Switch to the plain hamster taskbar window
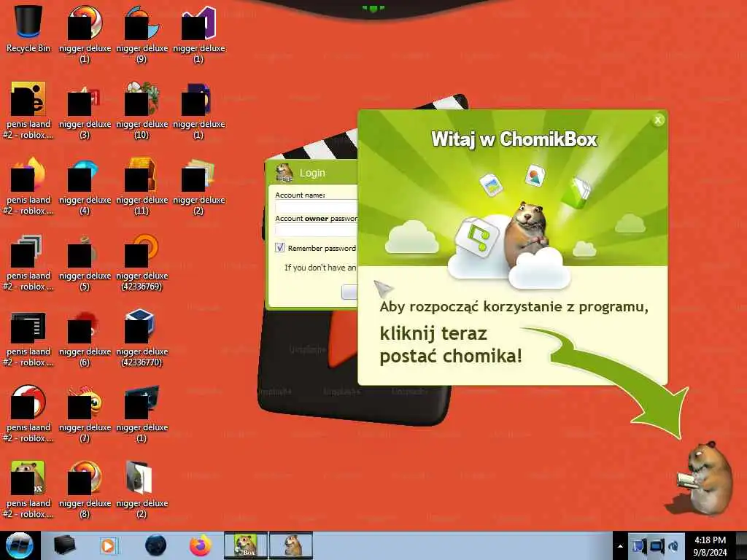The width and height of the screenshot is (747, 560). tap(291, 545)
